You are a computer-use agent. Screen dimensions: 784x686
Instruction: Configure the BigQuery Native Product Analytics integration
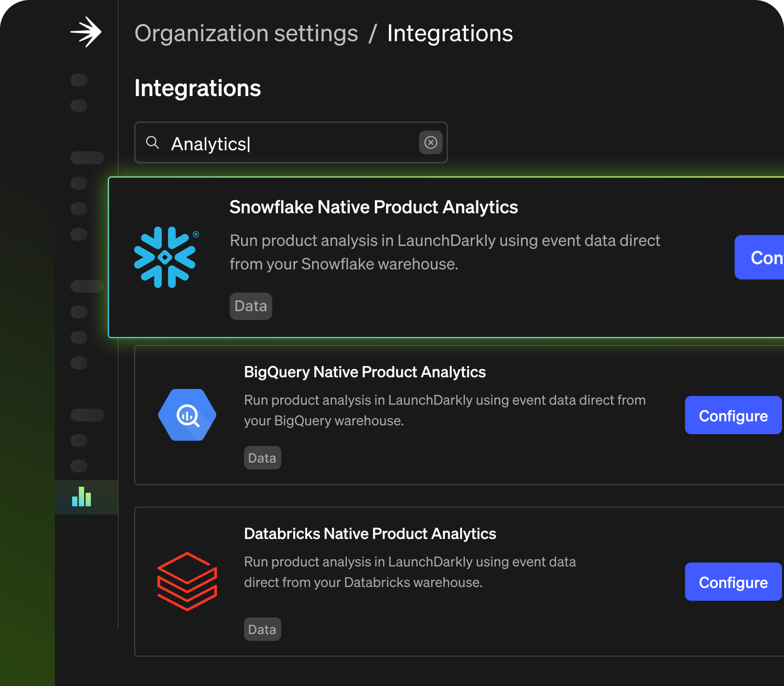coord(733,415)
